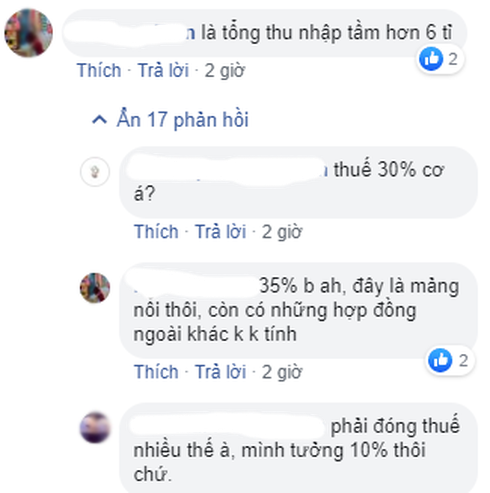This screenshot has width=490, height=493.
Task: Click 'Trả lời' under 'thuế 30%' reply
Action: 221,232
